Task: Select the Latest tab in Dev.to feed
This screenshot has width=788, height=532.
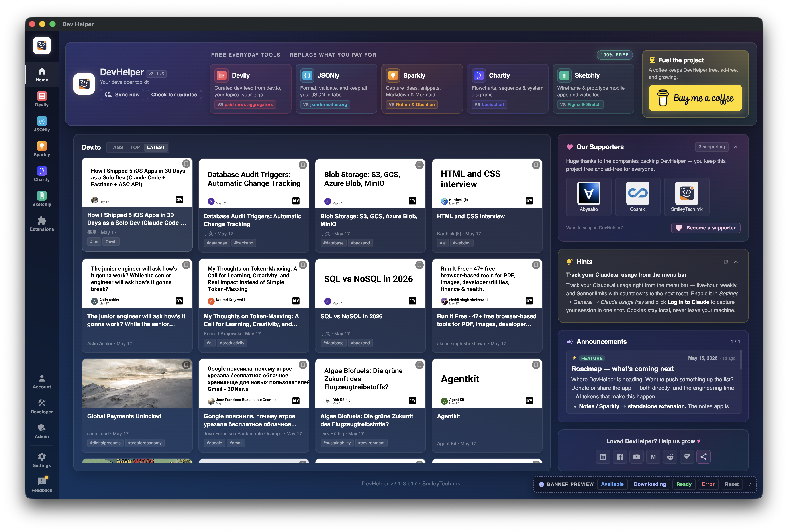Action: (x=156, y=147)
